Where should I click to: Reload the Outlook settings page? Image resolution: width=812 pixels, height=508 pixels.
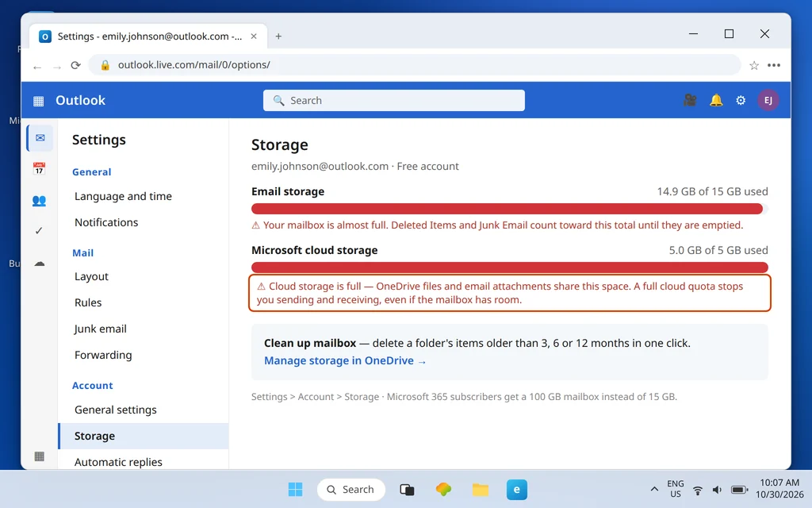75,65
